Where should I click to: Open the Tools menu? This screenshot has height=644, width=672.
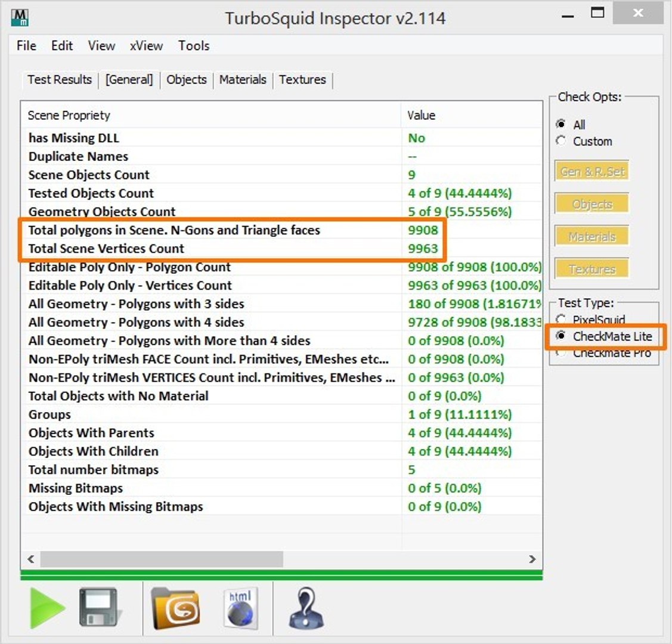pyautogui.click(x=194, y=45)
